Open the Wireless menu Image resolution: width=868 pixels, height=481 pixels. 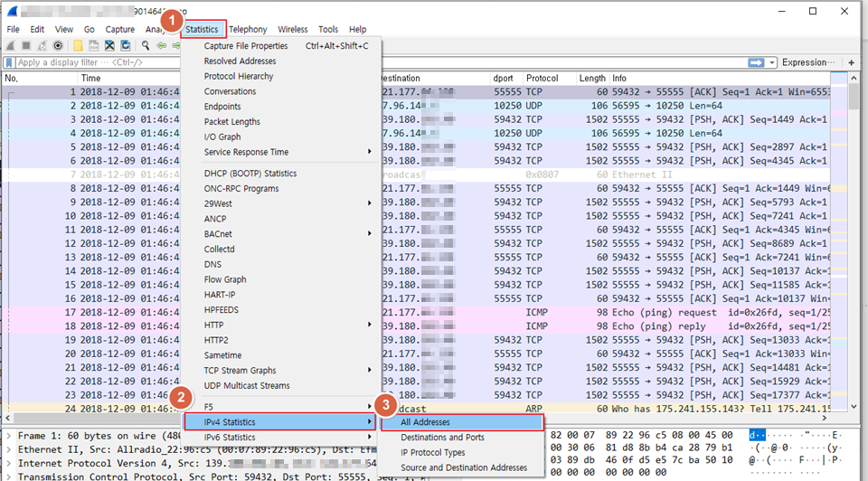coord(293,29)
